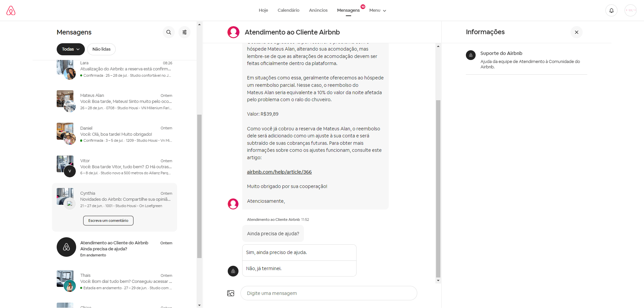The height and width of the screenshot is (308, 644).
Task: Open Cynthia's listing thumbnail
Action: (65, 196)
